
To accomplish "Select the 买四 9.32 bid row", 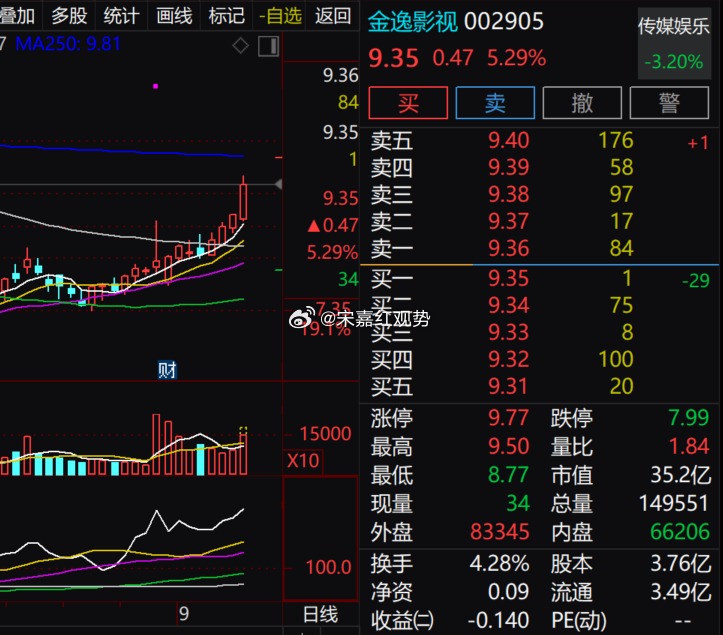I will 539,359.
